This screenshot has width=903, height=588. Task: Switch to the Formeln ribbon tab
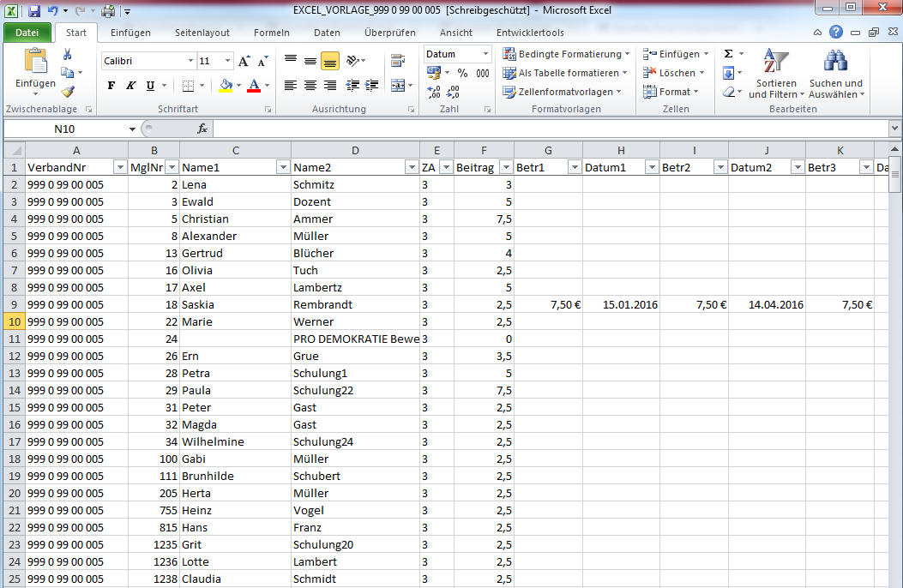click(x=271, y=33)
